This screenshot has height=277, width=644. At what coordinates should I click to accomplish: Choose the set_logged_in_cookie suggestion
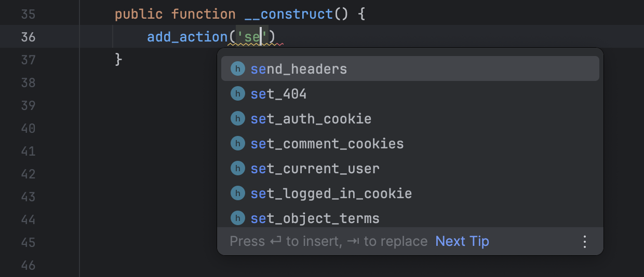[331, 193]
